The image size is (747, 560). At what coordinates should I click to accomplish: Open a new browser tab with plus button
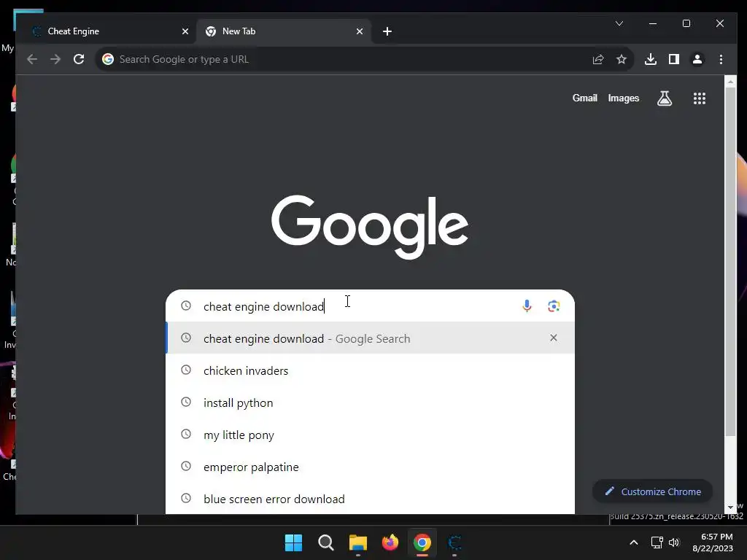click(387, 31)
